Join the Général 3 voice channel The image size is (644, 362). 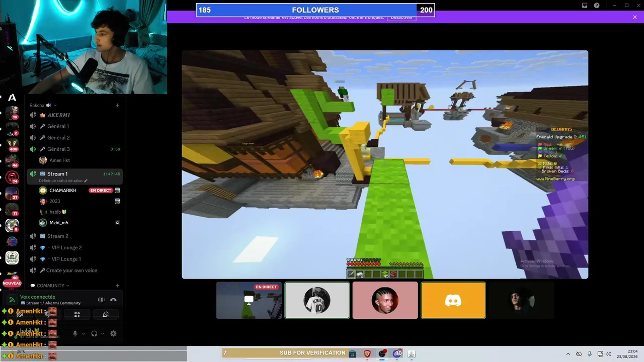pos(75,149)
